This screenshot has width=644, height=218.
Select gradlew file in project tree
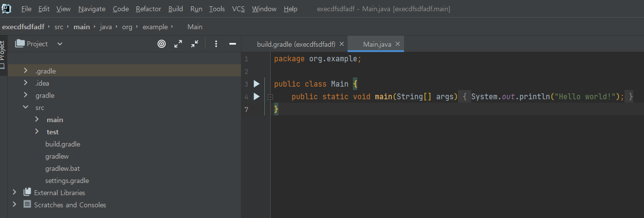click(x=57, y=156)
